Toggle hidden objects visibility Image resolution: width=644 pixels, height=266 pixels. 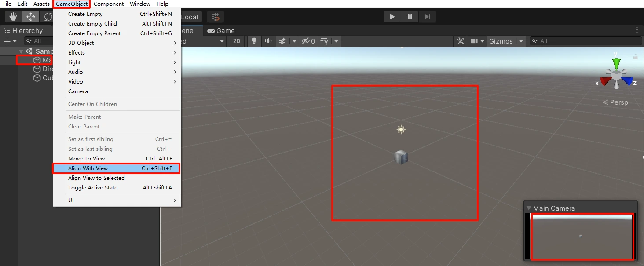point(308,41)
